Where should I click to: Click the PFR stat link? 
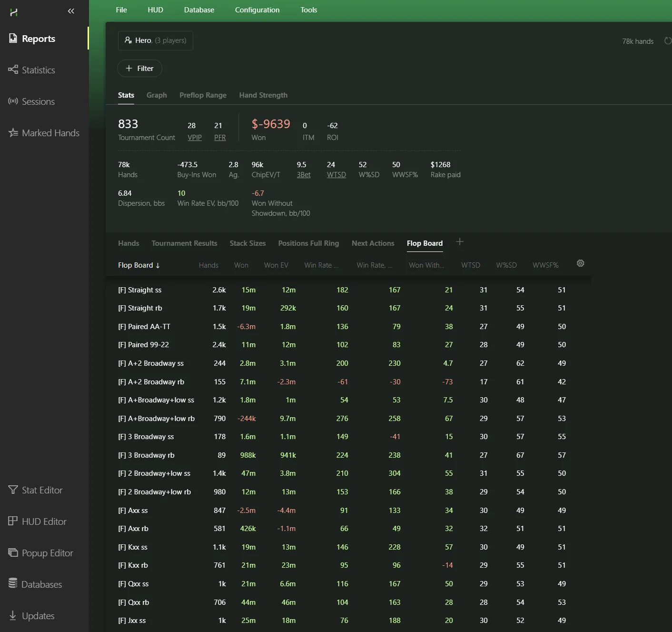(220, 138)
